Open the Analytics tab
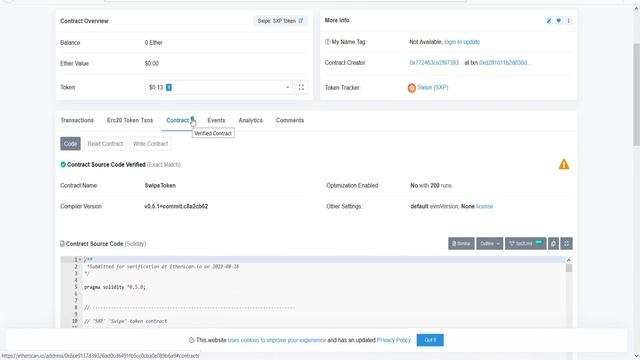Viewport: 640px width, 360px height. tap(251, 120)
